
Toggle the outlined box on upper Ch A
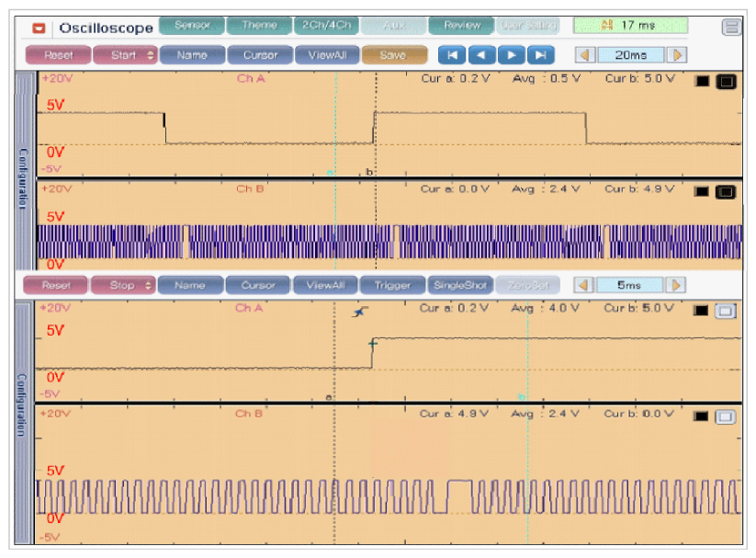click(x=726, y=81)
